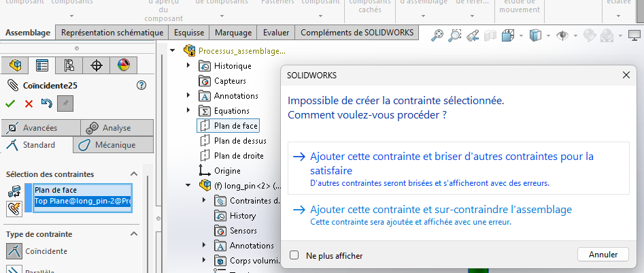The image size is (644, 273).
Task: Open the ConfigurationManager tab icon
Action: pos(69,65)
